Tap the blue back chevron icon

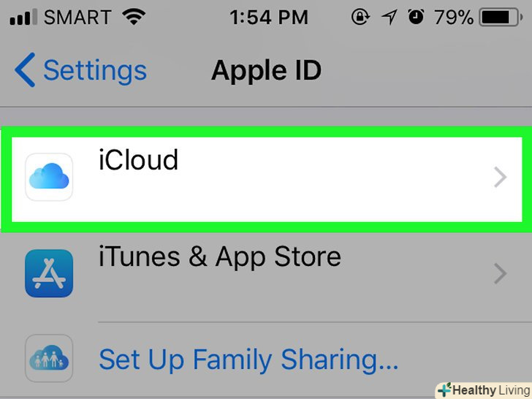click(x=25, y=70)
